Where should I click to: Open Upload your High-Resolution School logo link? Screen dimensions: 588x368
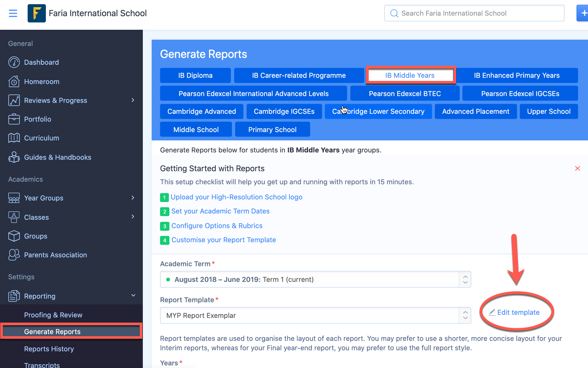[236, 197]
